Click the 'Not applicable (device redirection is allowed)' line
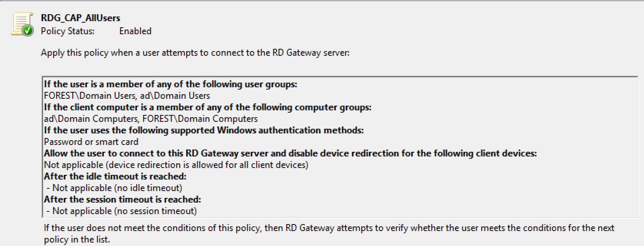 (x=176, y=165)
